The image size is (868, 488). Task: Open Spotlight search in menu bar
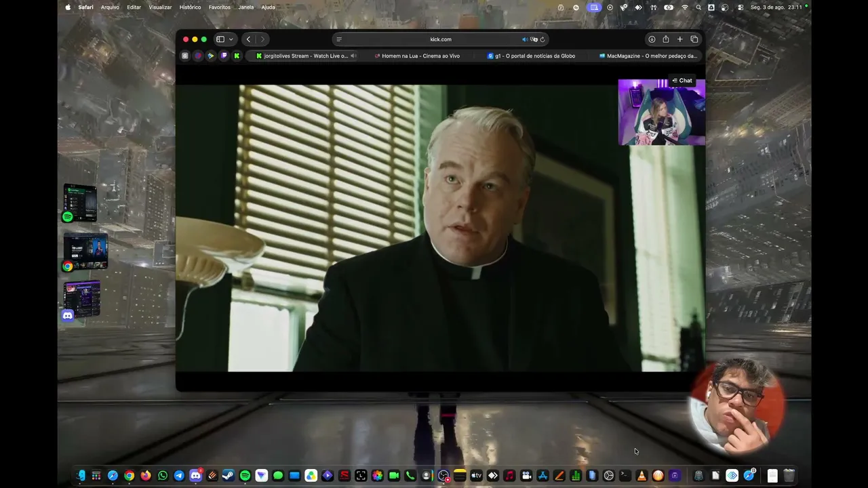pyautogui.click(x=698, y=7)
